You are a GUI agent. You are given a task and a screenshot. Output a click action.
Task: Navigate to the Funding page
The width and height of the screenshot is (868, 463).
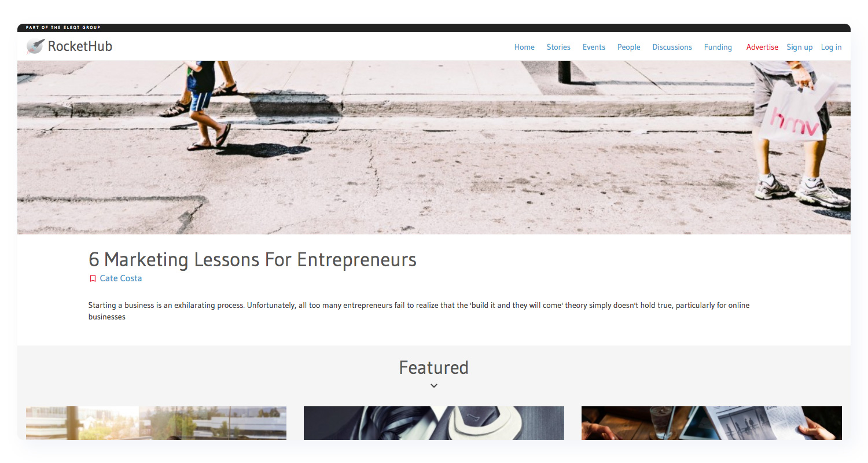coord(718,47)
